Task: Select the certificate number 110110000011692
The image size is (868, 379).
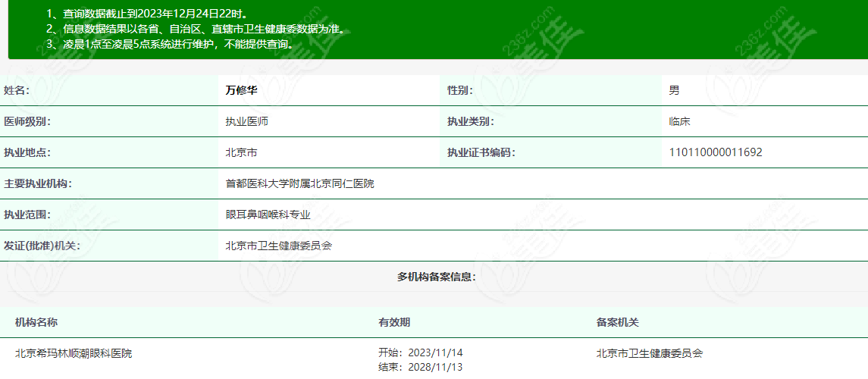Action: click(715, 152)
